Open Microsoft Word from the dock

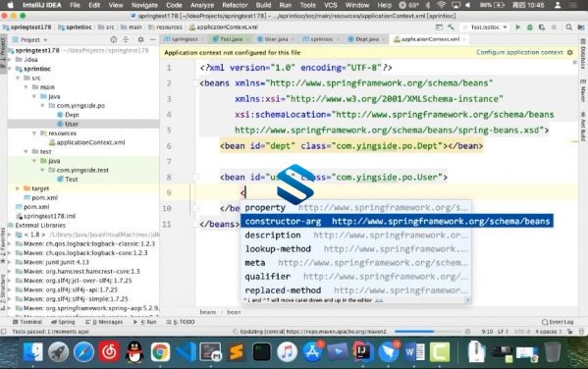[x=414, y=351]
